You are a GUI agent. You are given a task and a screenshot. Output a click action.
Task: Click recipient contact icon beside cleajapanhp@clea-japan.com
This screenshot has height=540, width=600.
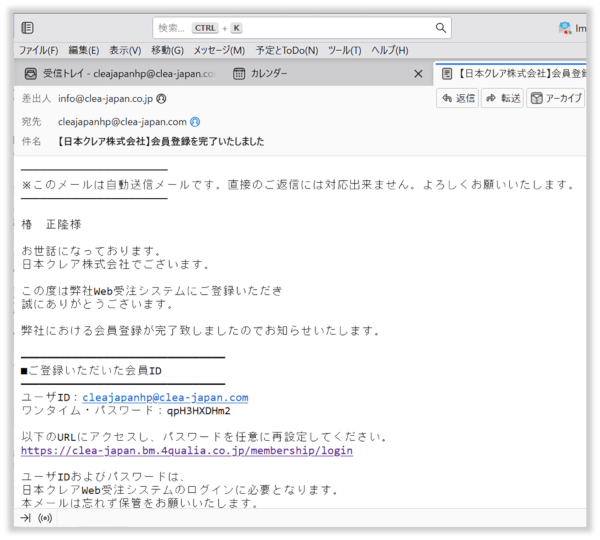[195, 122]
